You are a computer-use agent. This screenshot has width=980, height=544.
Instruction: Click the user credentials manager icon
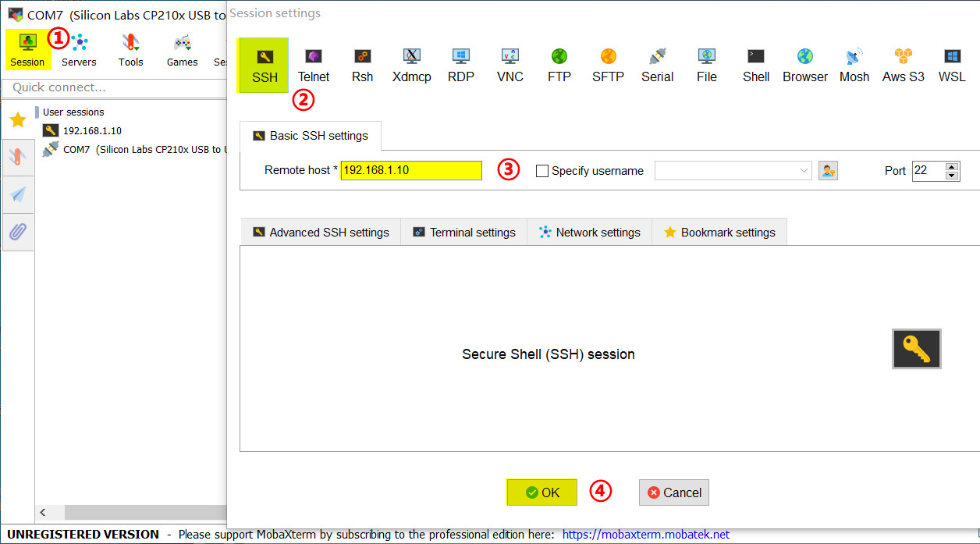828,170
